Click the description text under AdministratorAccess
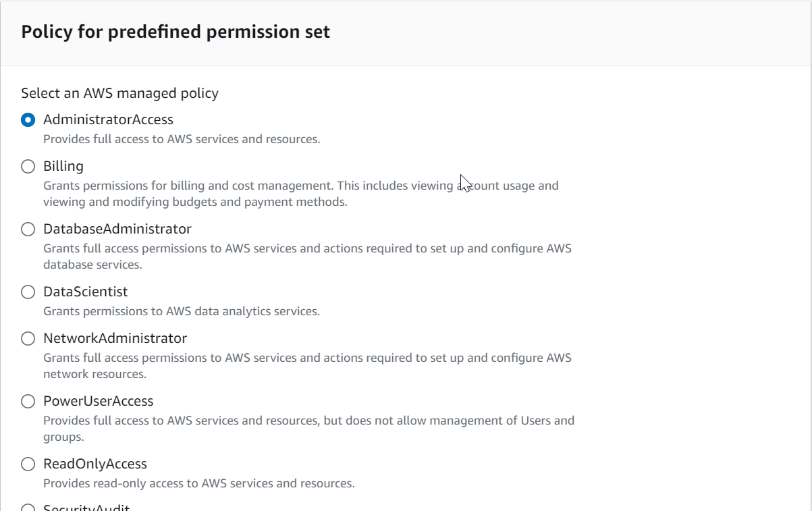 tap(182, 139)
